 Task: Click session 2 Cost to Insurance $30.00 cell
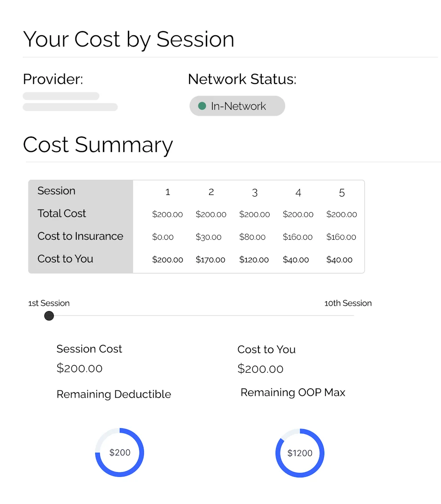coord(208,237)
